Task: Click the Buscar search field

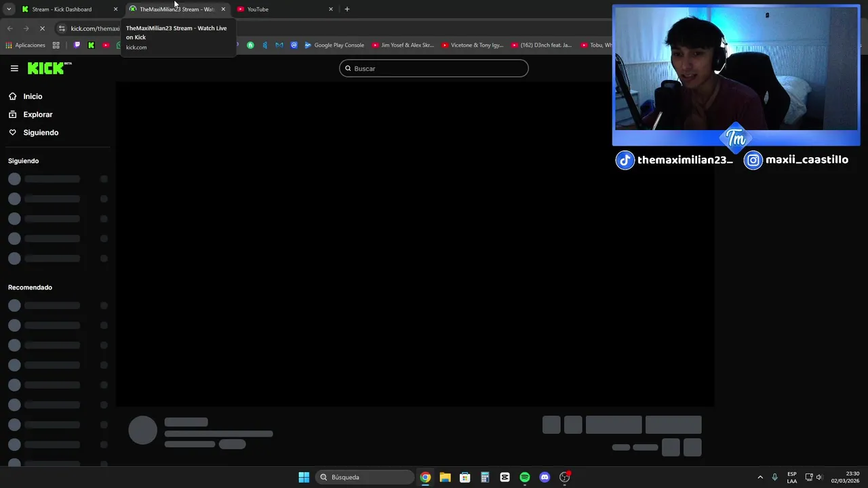Action: click(434, 68)
